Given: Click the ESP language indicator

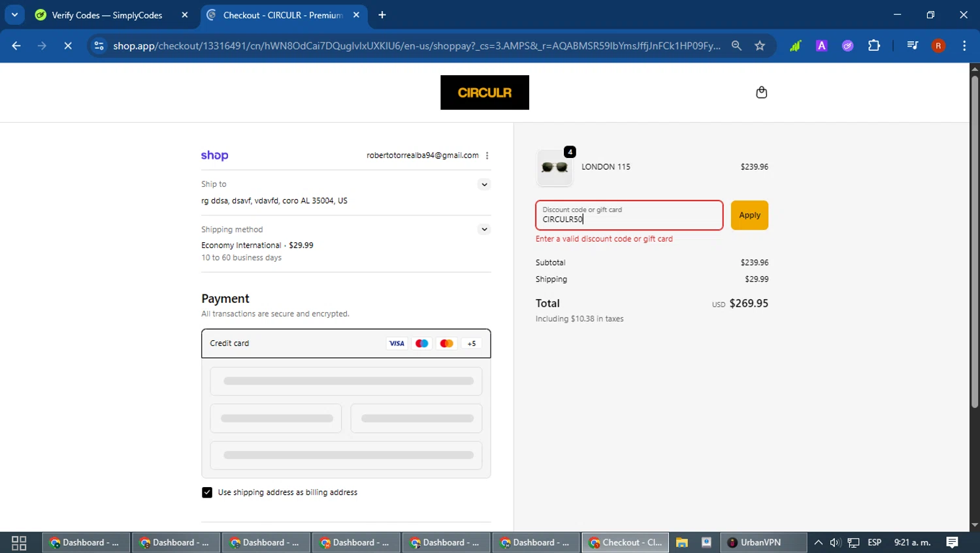Looking at the screenshot, I should pos(874,543).
